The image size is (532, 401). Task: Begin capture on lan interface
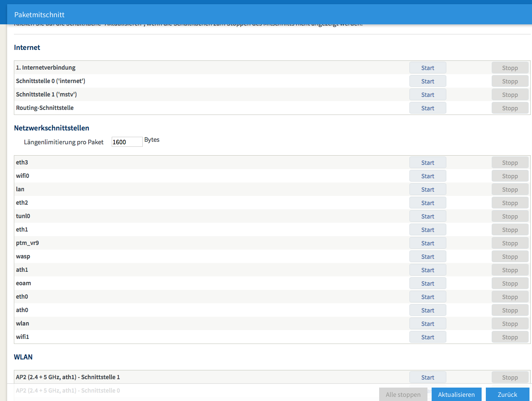click(427, 190)
